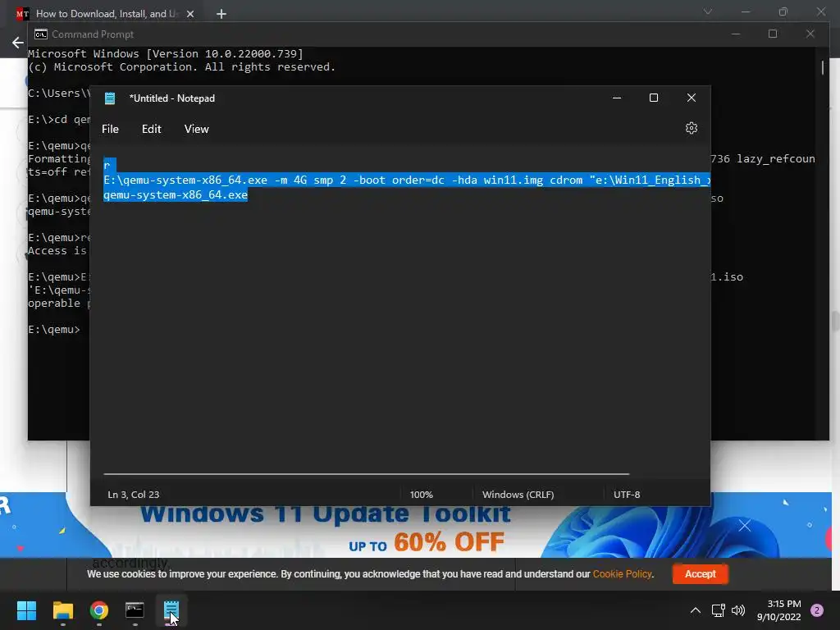This screenshot has height=630, width=840.
Task: Select the browser tab 'How to Download, Install'
Action: (106, 14)
